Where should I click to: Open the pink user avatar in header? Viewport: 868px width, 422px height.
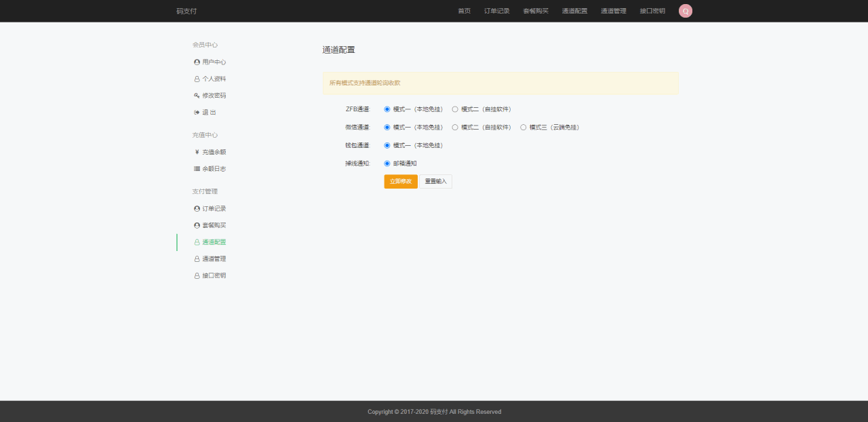(685, 11)
